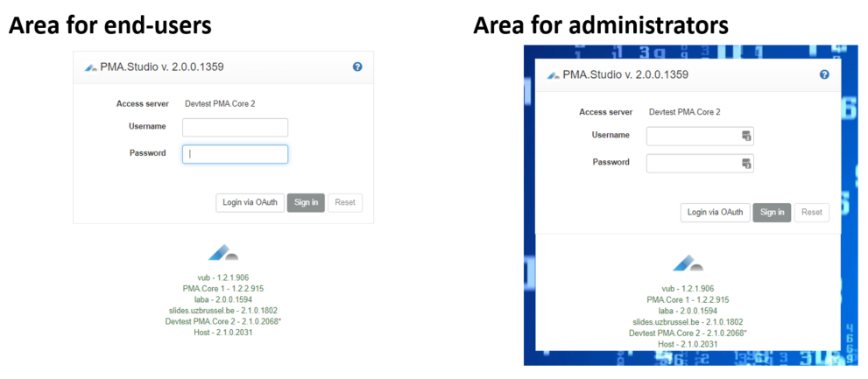Click the large logo below administrators login form
Screen dimensions: 868x379
(688, 263)
